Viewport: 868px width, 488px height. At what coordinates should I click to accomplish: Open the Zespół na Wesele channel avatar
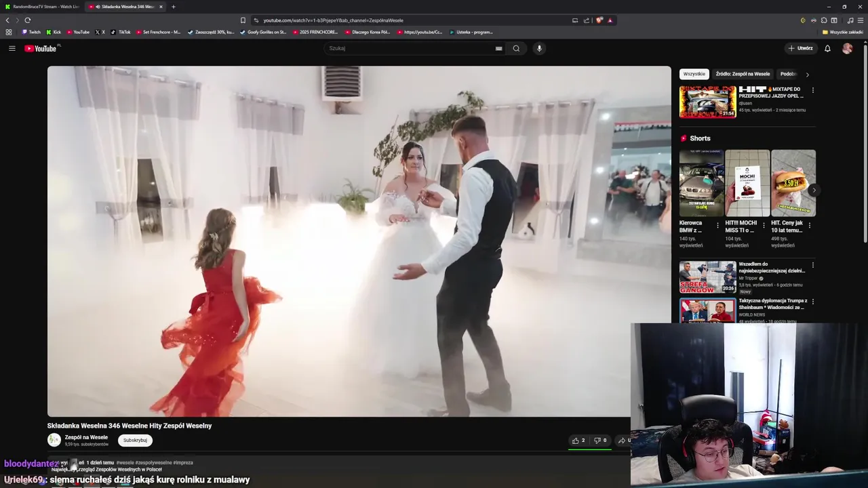click(x=54, y=440)
